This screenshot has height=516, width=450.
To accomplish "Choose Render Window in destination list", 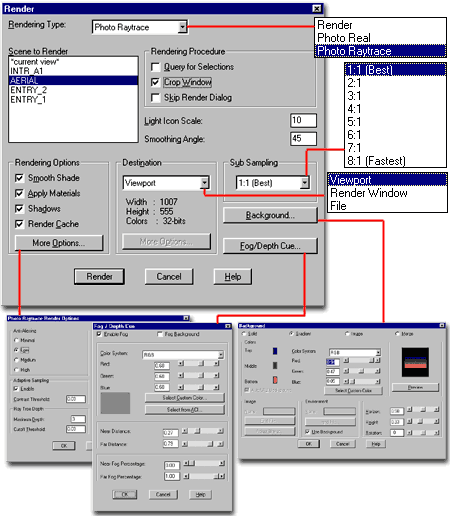I will coord(387,193).
